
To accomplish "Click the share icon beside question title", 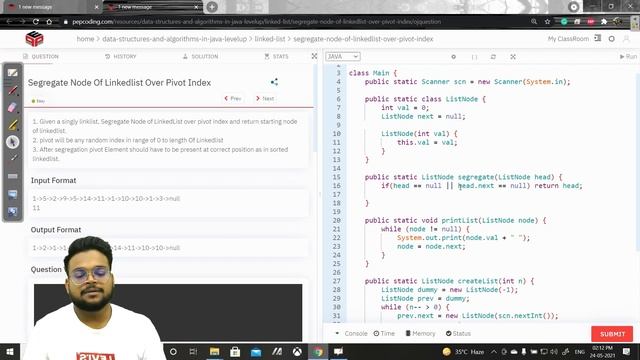I will pos(274,82).
